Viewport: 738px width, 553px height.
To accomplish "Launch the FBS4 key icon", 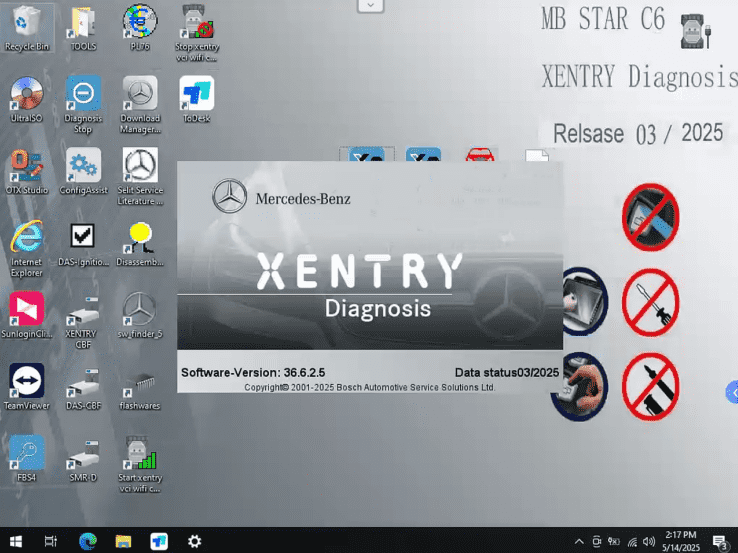I will (26, 459).
